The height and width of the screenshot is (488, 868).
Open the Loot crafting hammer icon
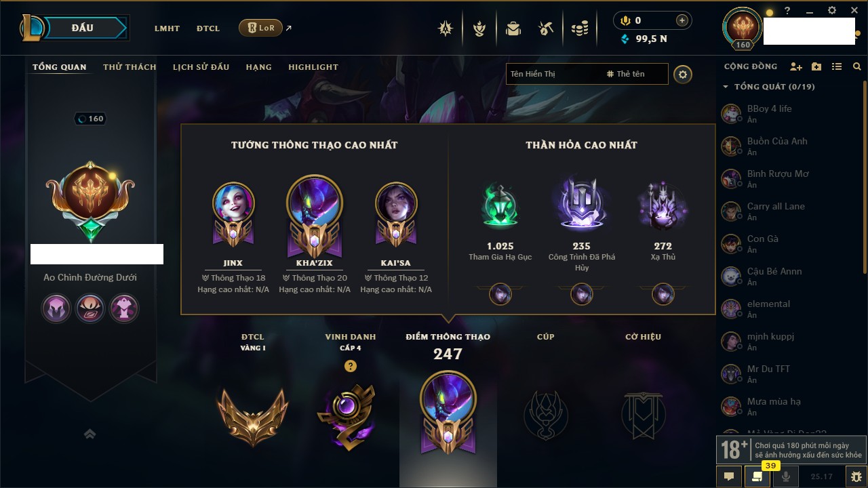546,28
